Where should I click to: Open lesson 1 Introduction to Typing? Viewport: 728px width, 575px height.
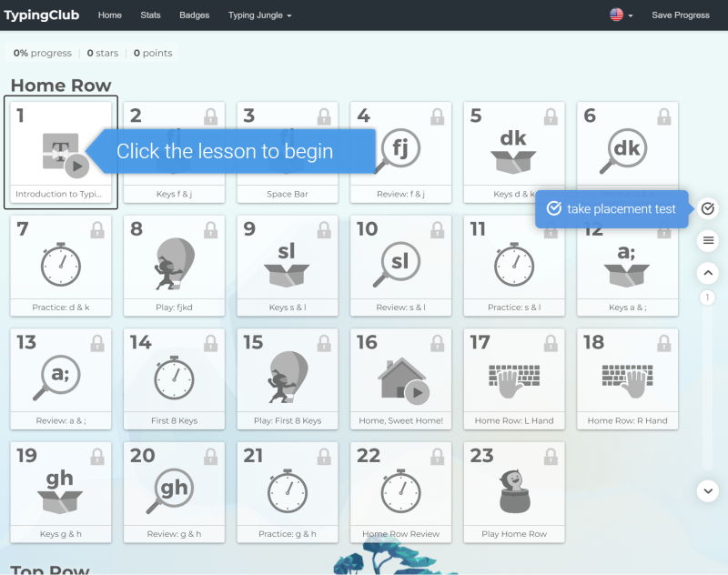[x=61, y=152]
